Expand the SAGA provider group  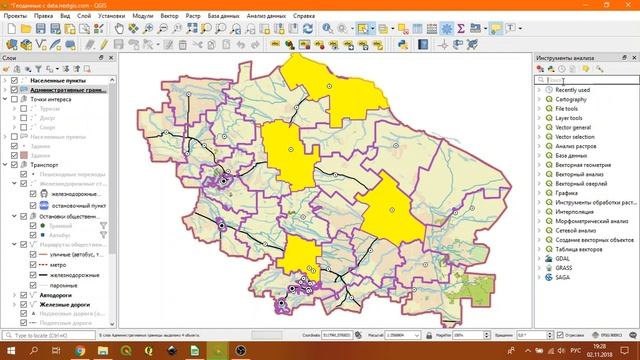[x=539, y=278]
